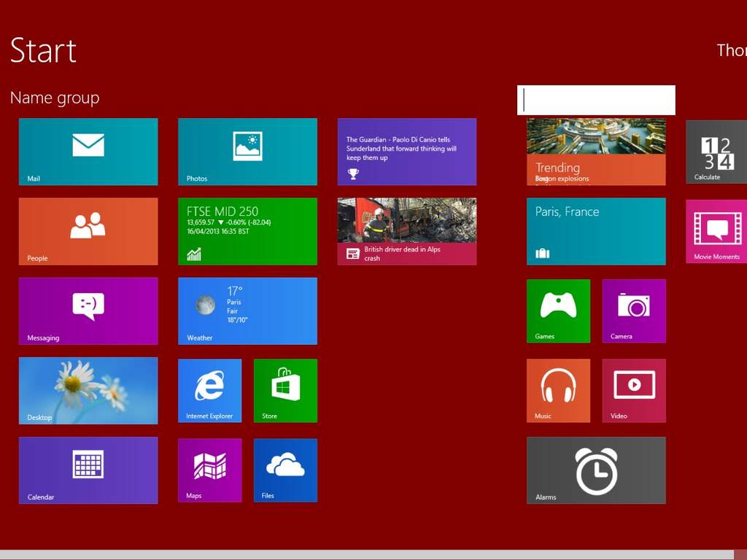Open the Photos tile
The width and height of the screenshot is (747, 560).
pos(247,152)
